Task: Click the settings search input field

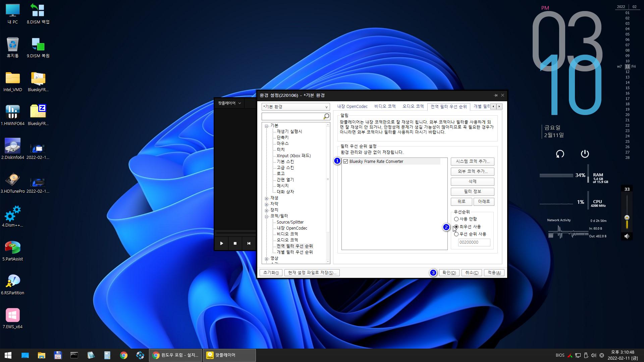Action: pyautogui.click(x=292, y=116)
